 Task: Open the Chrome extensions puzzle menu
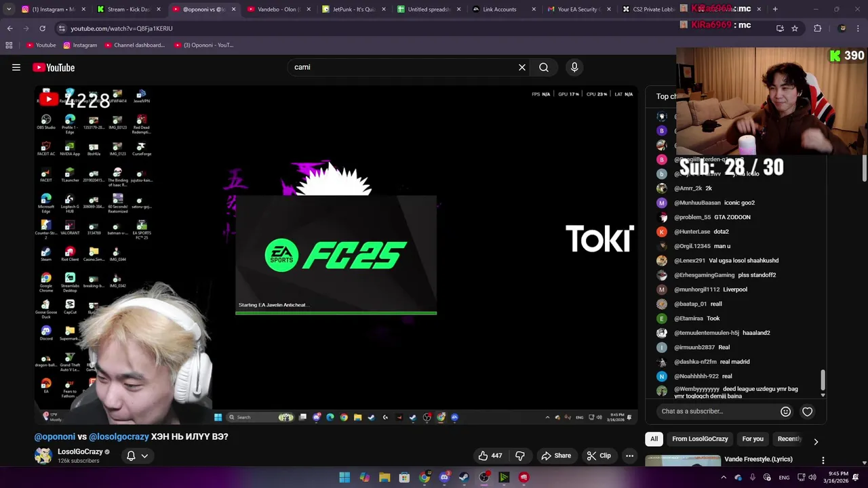[x=817, y=28]
